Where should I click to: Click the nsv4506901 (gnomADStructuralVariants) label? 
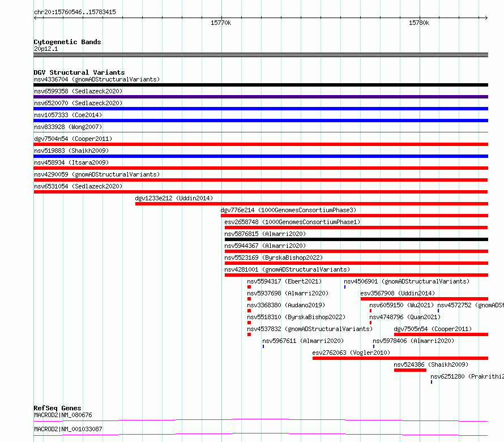pyautogui.click(x=407, y=281)
